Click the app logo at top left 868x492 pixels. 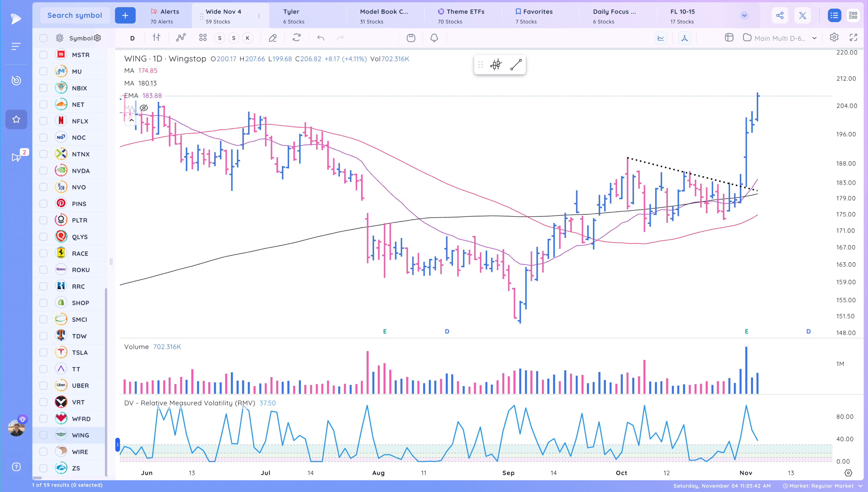[x=16, y=19]
